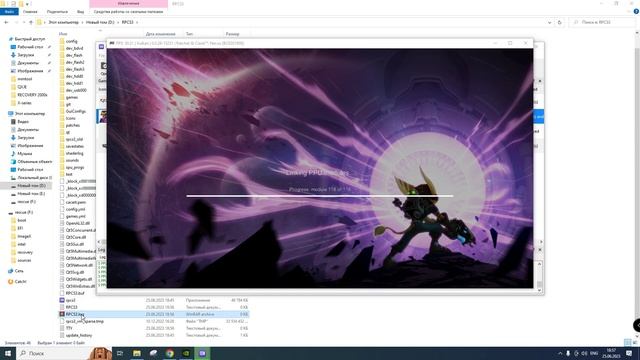Open address bar history dropdown
Image resolution: width=640 pixels, height=360 pixels.
[549, 22]
